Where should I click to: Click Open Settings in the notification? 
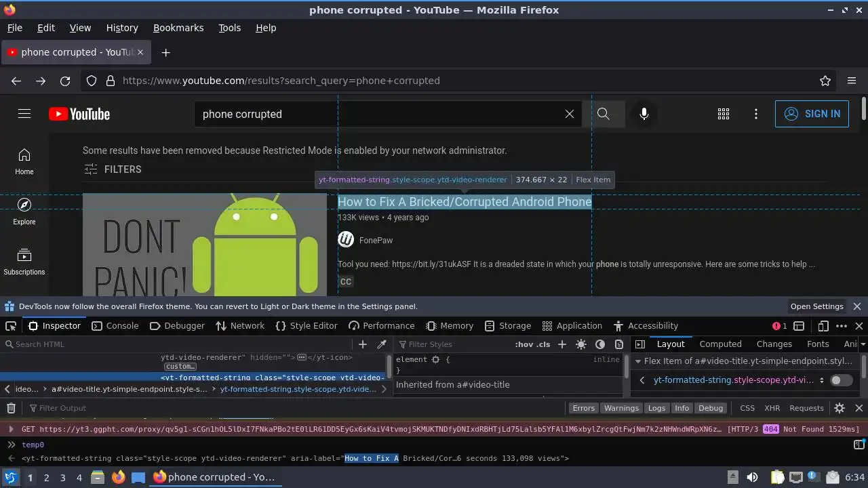pos(816,306)
